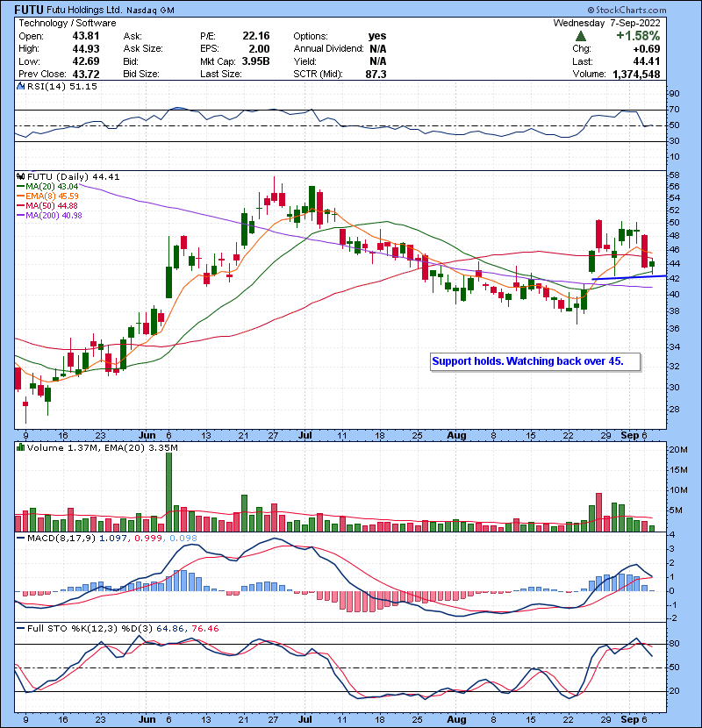Click the percent change +1.58%
Image resolution: width=702 pixels, height=728 pixels.
coord(638,36)
